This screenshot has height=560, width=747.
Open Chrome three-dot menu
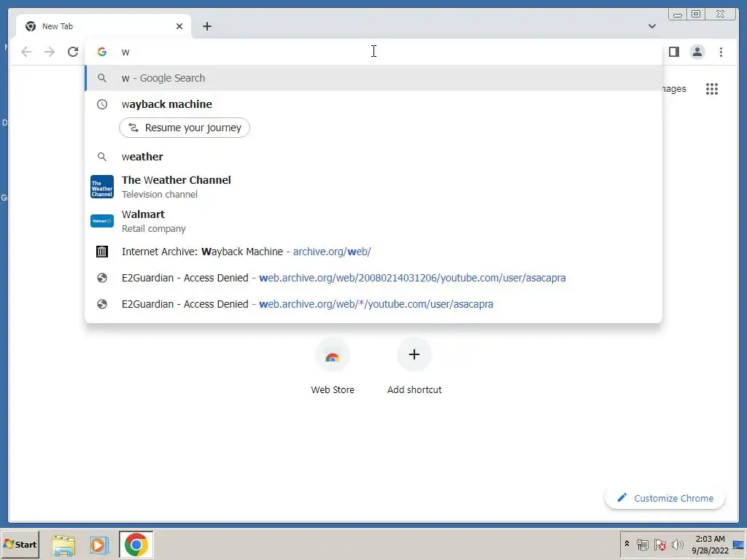(721, 52)
